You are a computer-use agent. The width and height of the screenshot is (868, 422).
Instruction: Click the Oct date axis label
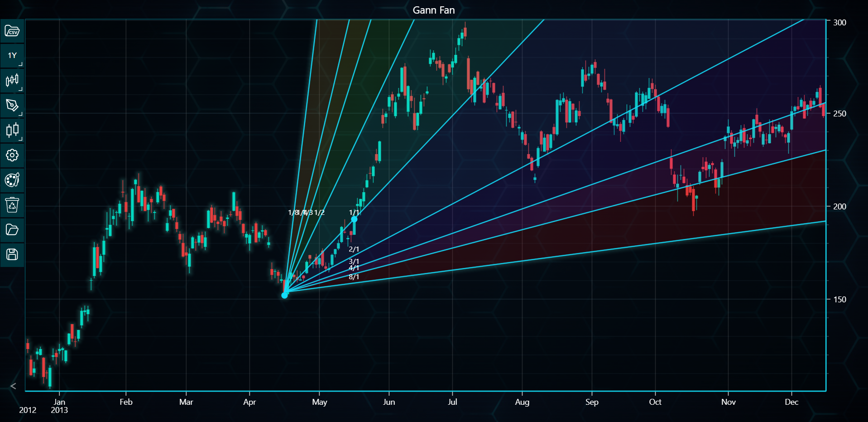pos(655,402)
